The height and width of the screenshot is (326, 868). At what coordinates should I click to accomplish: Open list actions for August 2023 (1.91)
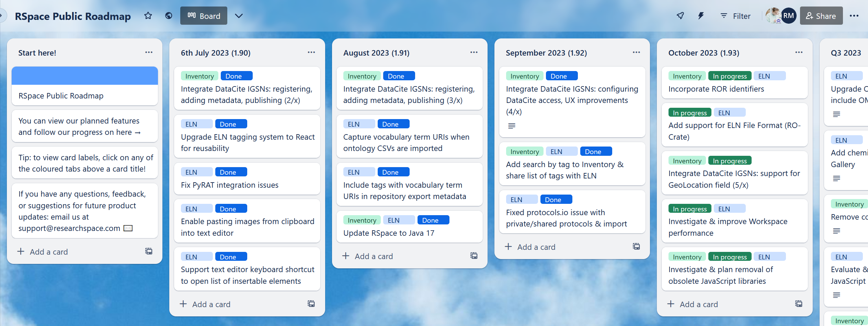pos(474,53)
